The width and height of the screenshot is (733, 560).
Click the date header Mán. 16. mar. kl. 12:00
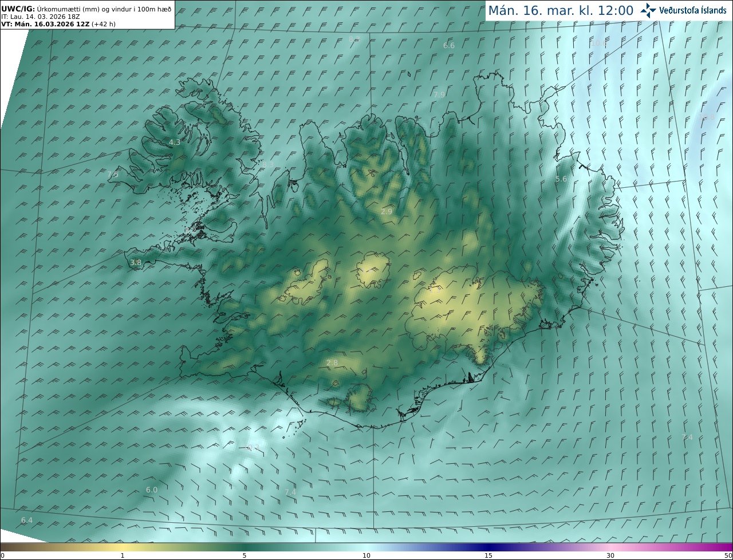[561, 10]
